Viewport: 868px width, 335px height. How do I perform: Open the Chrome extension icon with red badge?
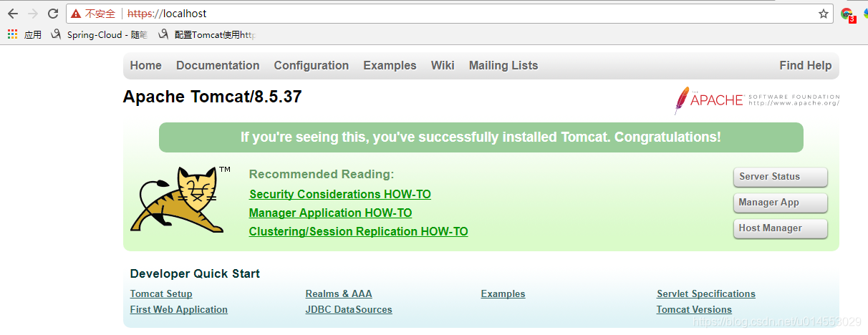847,14
